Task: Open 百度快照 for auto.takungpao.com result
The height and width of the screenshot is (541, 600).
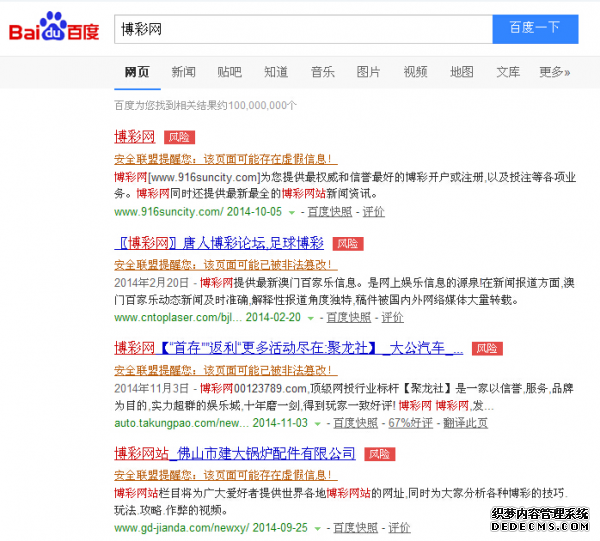Action: (355, 423)
